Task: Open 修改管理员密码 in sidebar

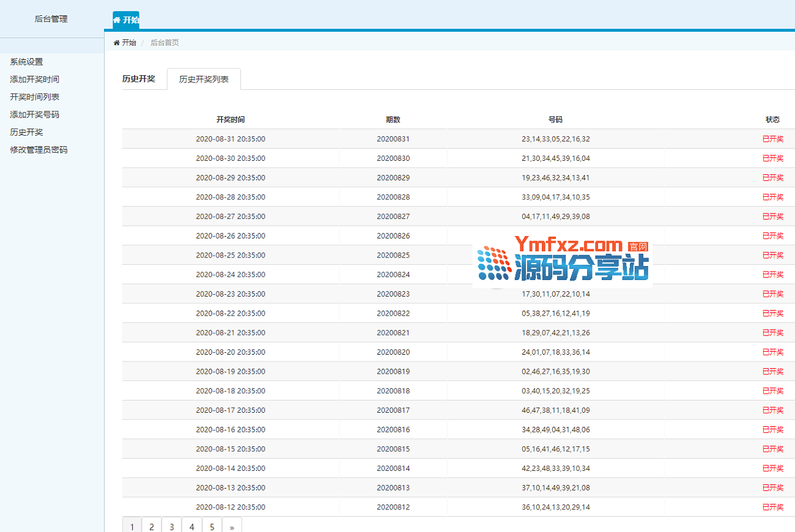Action: coord(39,150)
